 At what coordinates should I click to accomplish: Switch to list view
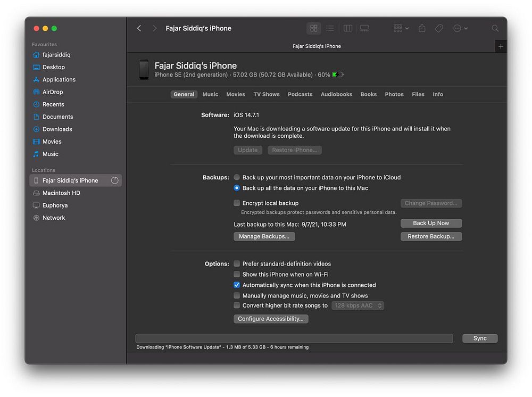tap(330, 29)
